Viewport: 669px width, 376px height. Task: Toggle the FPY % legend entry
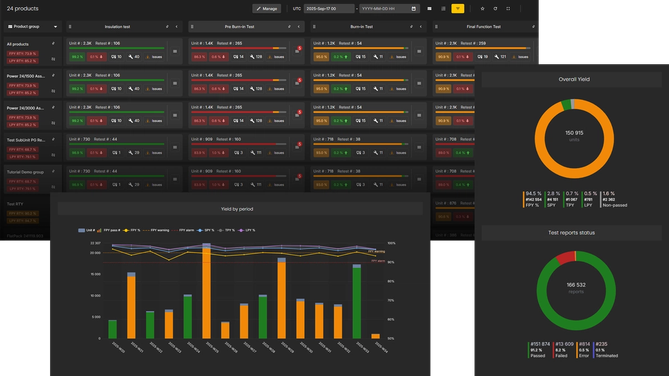(x=131, y=230)
